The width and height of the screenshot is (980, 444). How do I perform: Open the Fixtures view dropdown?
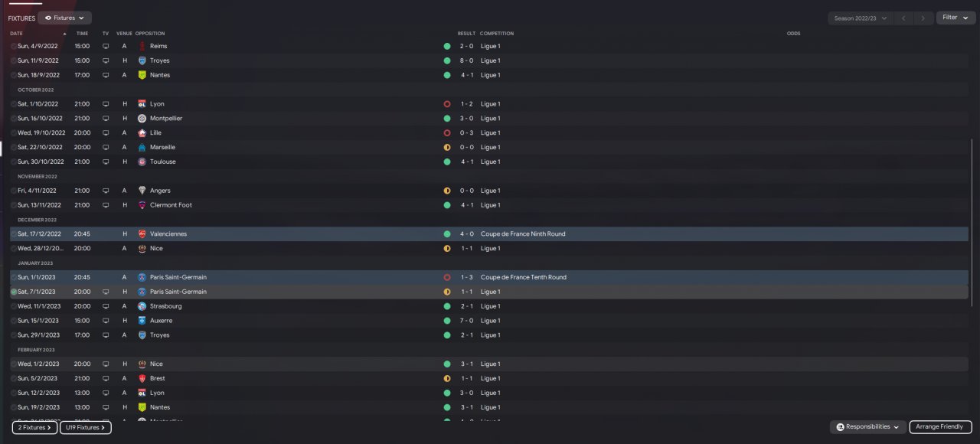coord(64,18)
